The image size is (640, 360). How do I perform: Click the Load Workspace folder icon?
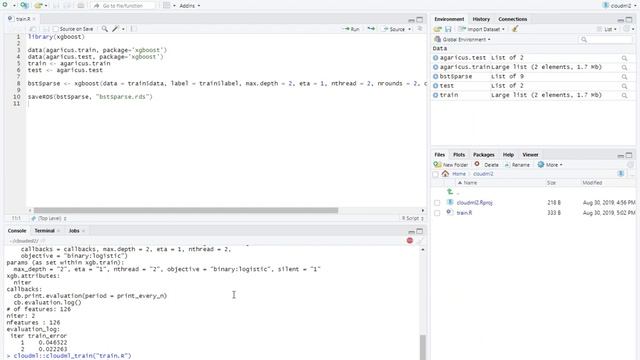click(x=438, y=29)
